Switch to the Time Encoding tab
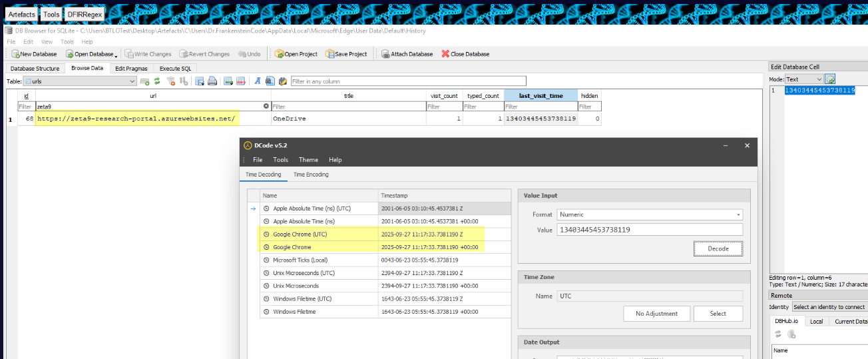 point(311,175)
